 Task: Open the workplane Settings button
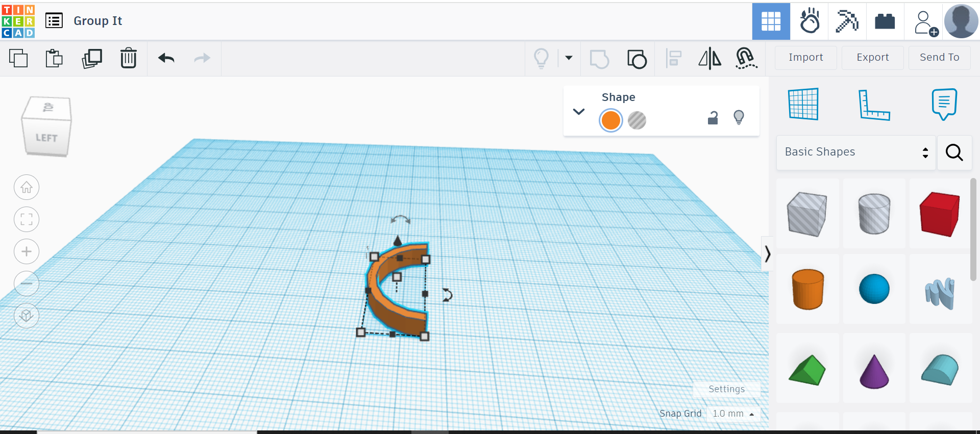coord(726,389)
